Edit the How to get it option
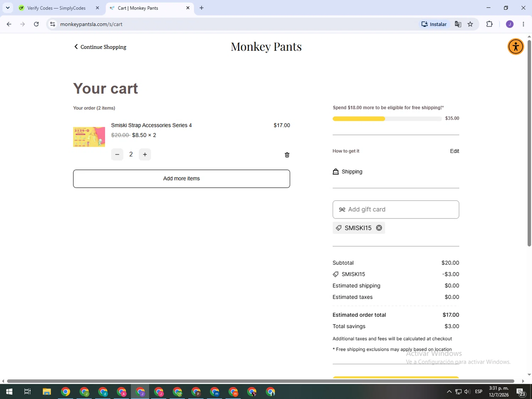Screen dimensions: 532x399 point(454,151)
